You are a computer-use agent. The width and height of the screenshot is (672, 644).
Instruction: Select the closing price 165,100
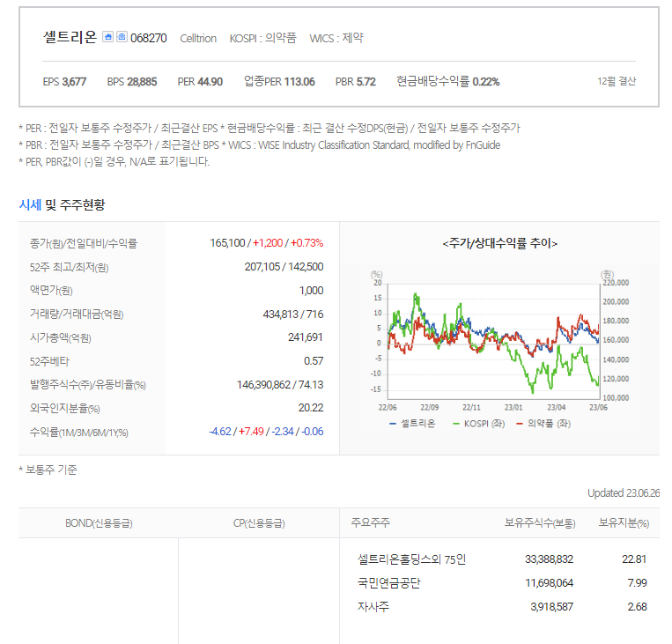click(x=227, y=243)
